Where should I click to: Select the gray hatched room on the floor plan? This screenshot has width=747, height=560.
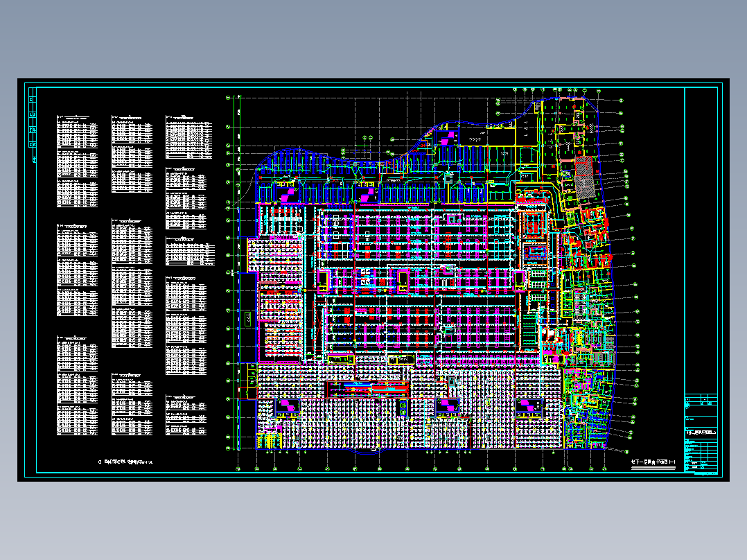[x=584, y=176]
